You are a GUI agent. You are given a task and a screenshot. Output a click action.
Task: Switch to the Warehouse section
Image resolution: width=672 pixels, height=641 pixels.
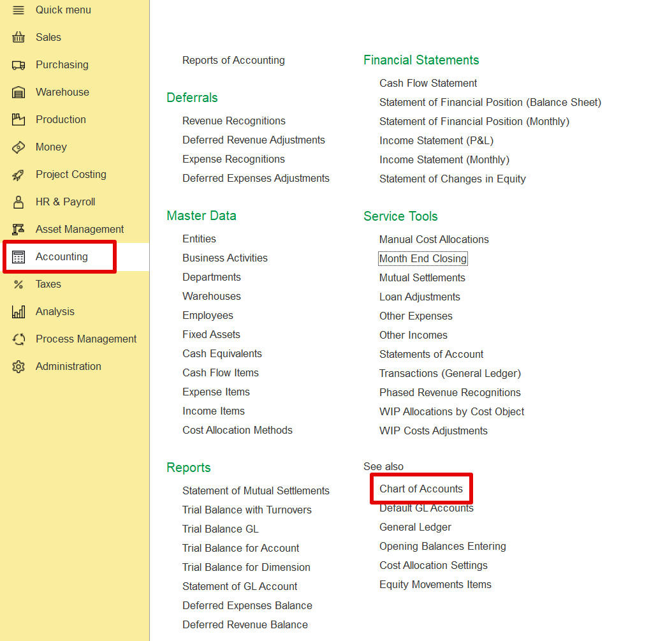pyautogui.click(x=62, y=92)
